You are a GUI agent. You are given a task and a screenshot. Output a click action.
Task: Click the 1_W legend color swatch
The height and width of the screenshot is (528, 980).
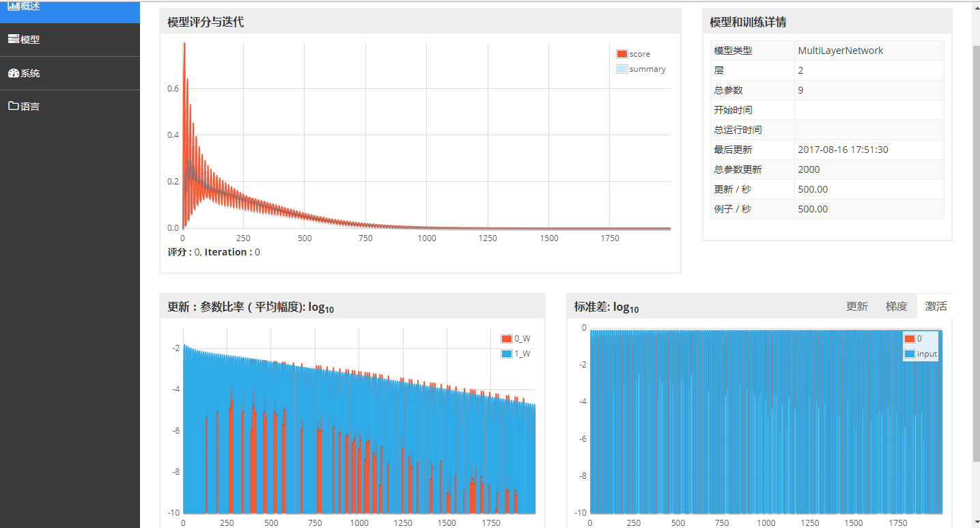[507, 354]
